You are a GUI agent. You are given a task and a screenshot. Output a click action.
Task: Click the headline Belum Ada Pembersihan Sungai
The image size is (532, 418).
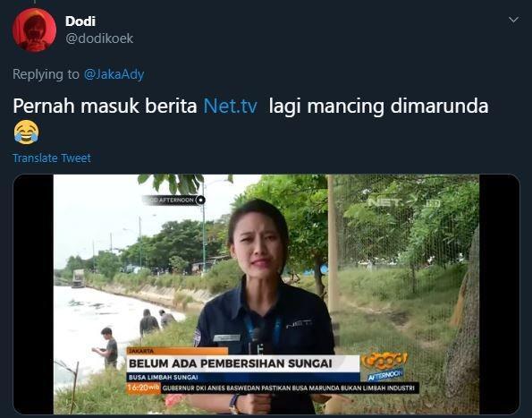coord(231,363)
